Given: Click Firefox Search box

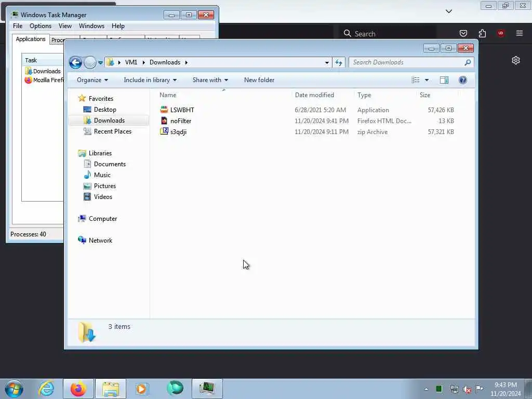Looking at the screenshot, I should [x=389, y=34].
